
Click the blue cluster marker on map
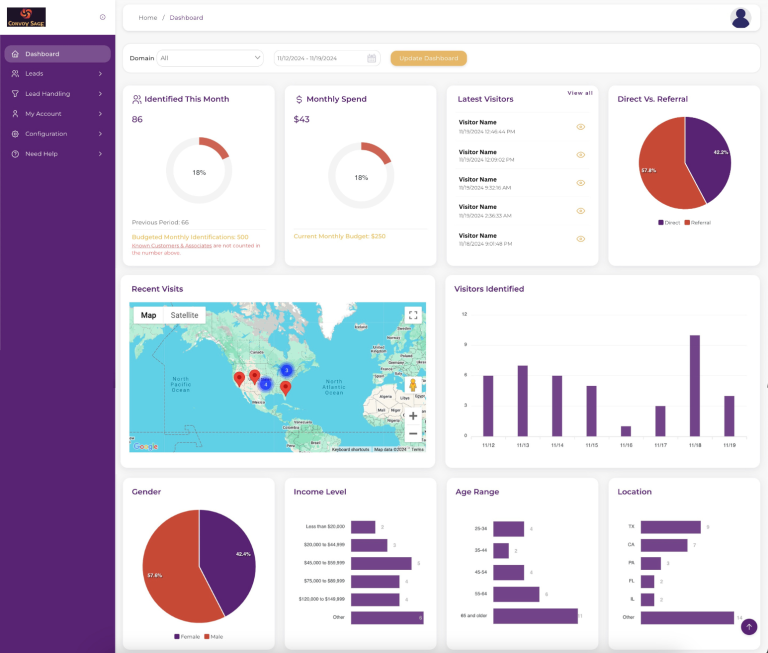click(x=286, y=370)
